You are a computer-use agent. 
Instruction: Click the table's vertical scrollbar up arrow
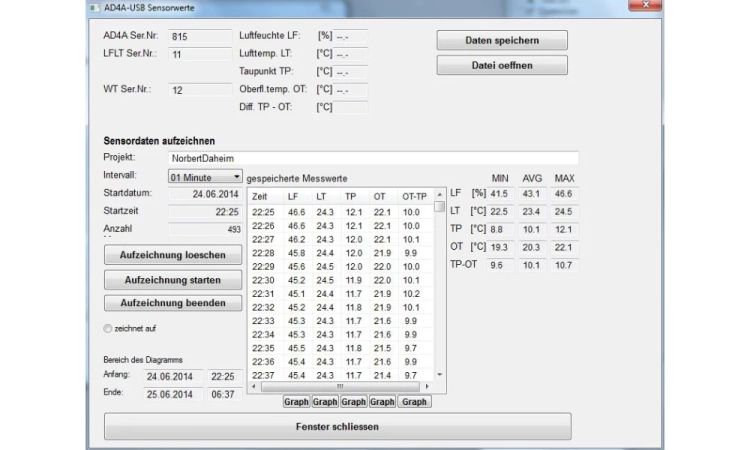(x=439, y=194)
